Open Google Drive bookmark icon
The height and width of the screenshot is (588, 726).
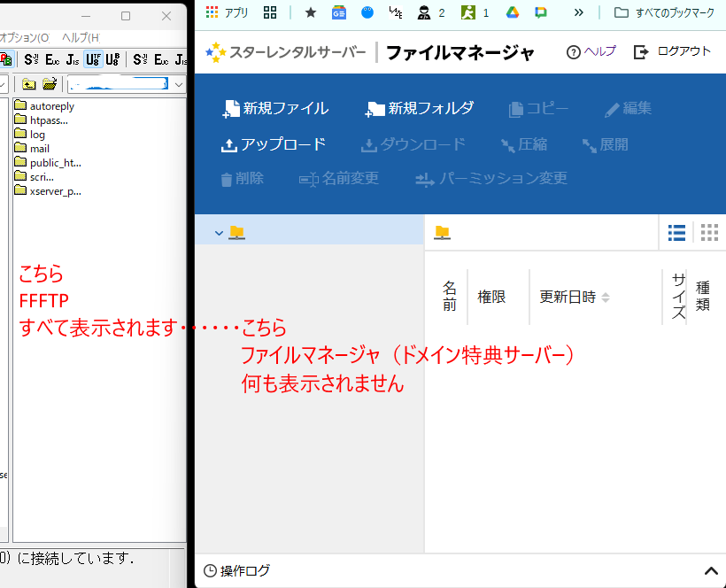[512, 13]
